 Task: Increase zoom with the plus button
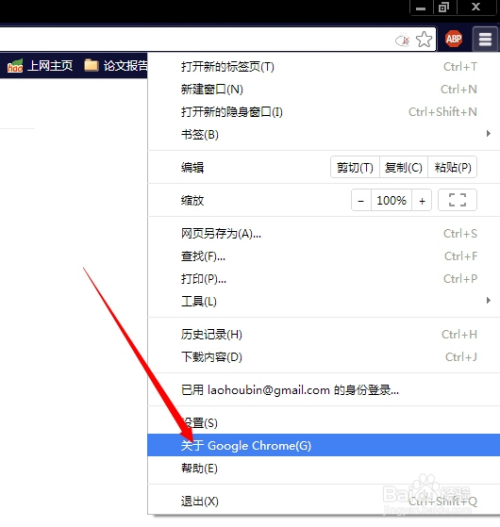(x=422, y=200)
